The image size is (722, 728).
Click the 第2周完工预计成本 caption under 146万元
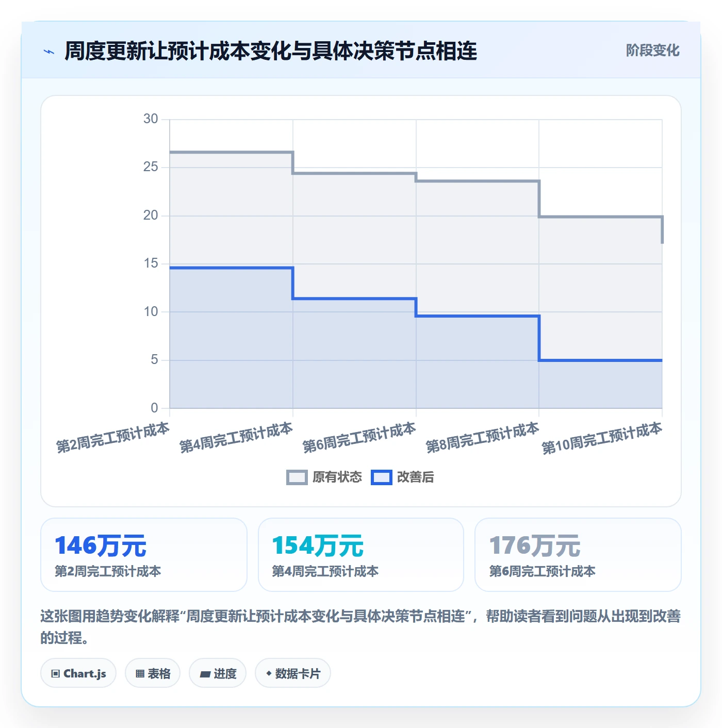pos(108,571)
